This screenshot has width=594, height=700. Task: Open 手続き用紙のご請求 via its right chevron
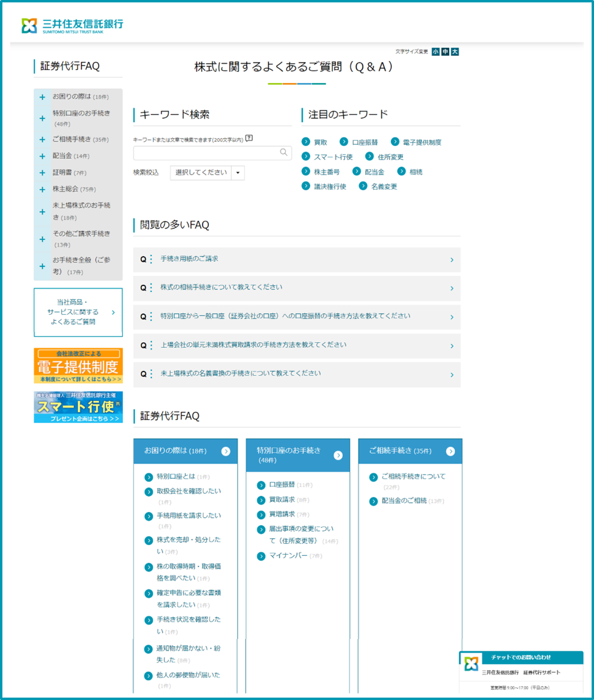453,259
